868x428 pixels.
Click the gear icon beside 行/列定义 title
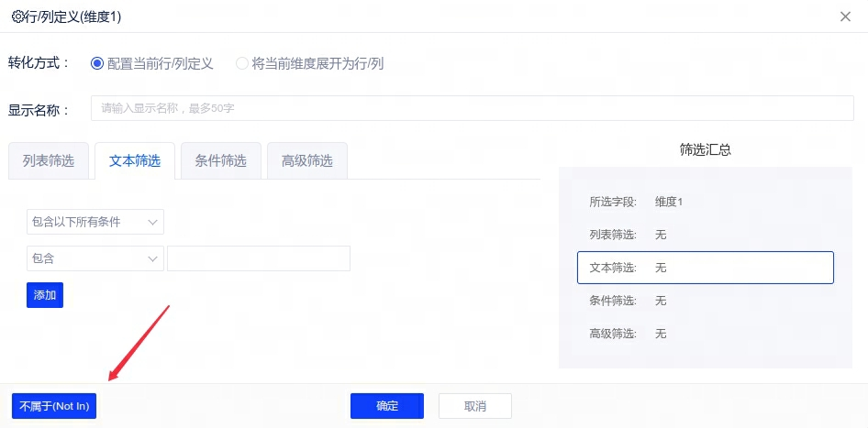click(x=17, y=16)
